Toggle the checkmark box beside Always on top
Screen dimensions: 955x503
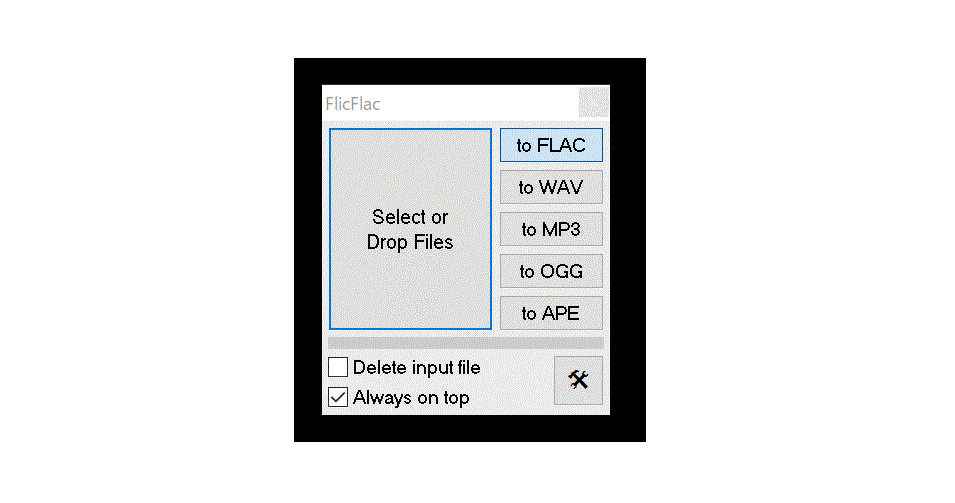pos(338,397)
